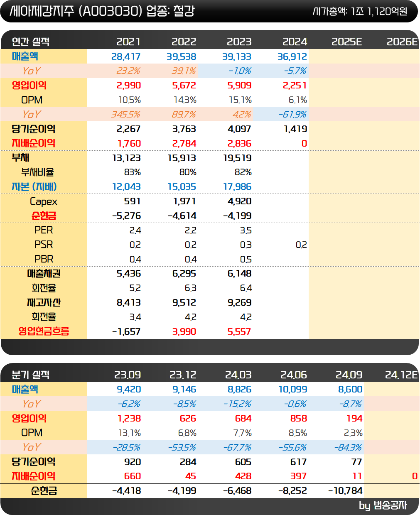Click PER value 3.5

point(246,231)
